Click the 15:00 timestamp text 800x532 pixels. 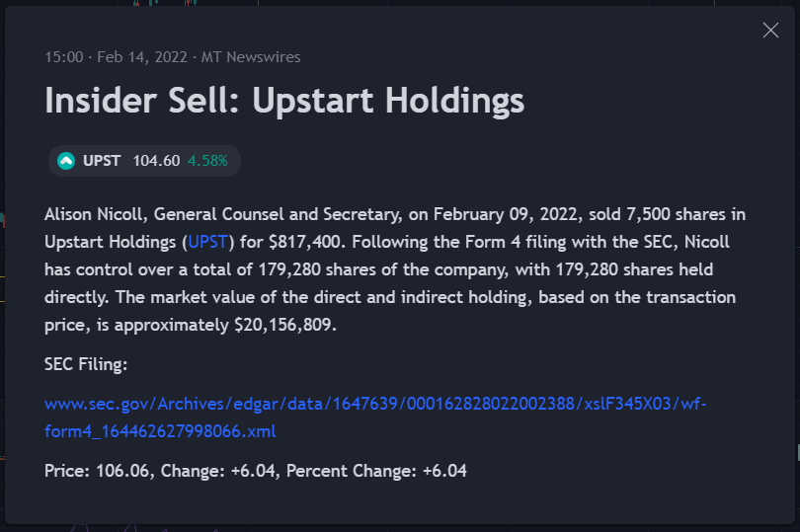click(64, 57)
